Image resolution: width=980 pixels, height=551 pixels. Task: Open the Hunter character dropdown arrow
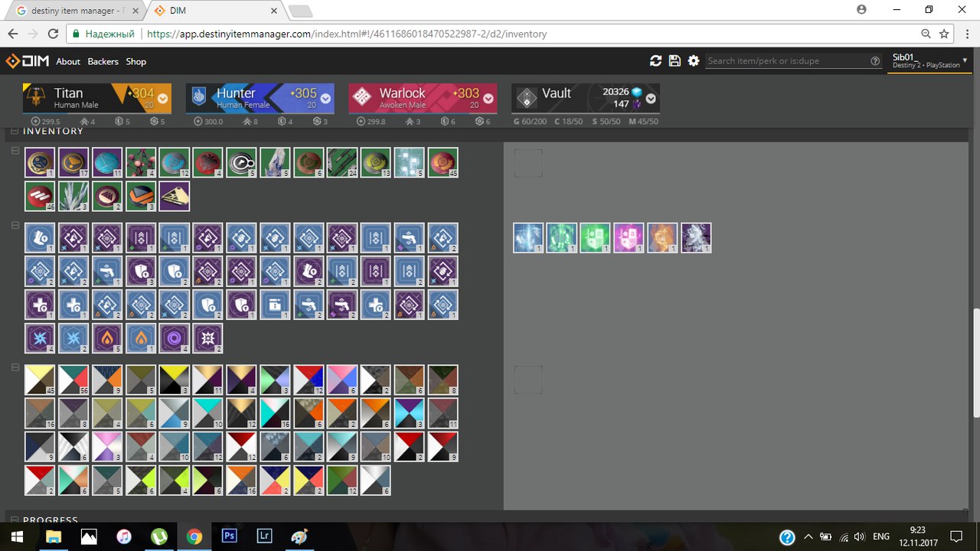(x=325, y=99)
